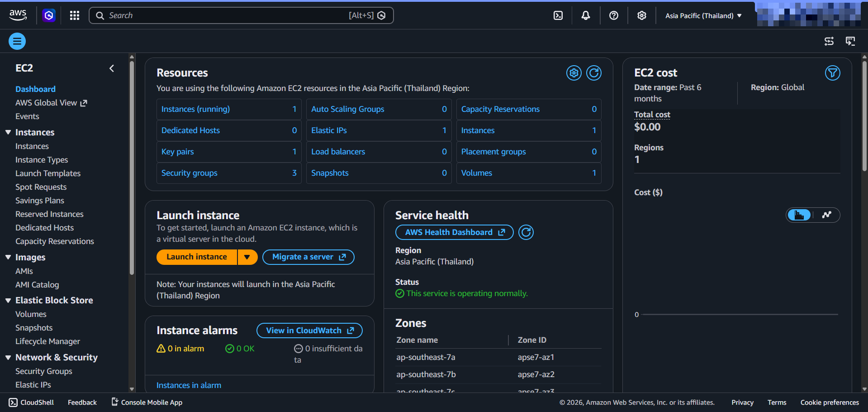Open Auto Scaling Groups resource link

pyautogui.click(x=347, y=109)
